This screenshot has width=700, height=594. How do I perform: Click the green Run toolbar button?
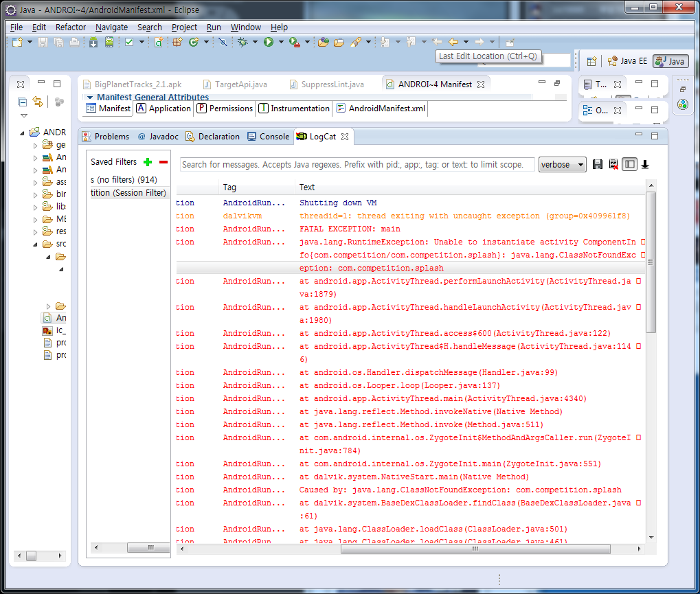(x=269, y=43)
